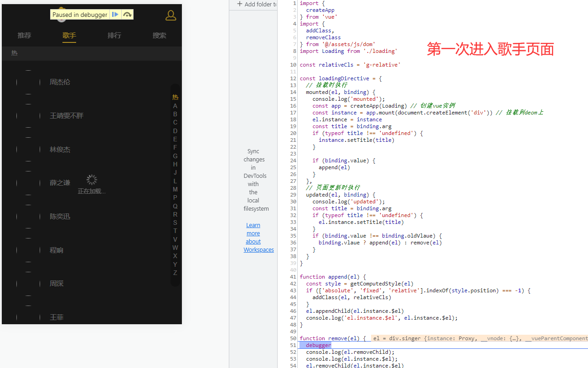Click 'console.log('mounted')' statement
The height and width of the screenshot is (368, 588).
coord(349,99)
